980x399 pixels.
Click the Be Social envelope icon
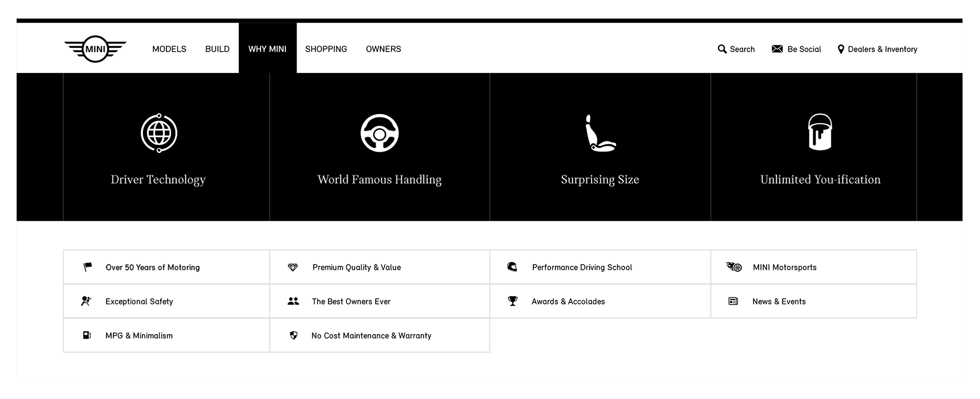click(x=777, y=49)
